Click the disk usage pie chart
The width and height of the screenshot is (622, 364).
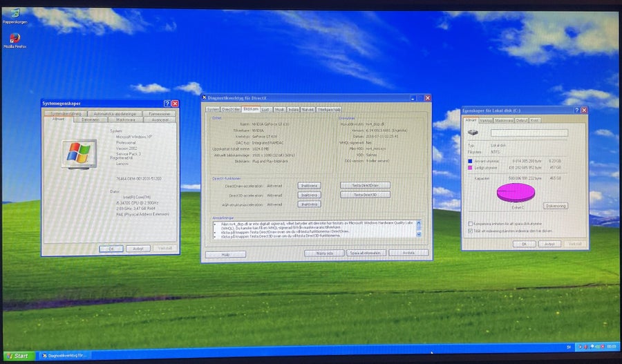pos(516,192)
